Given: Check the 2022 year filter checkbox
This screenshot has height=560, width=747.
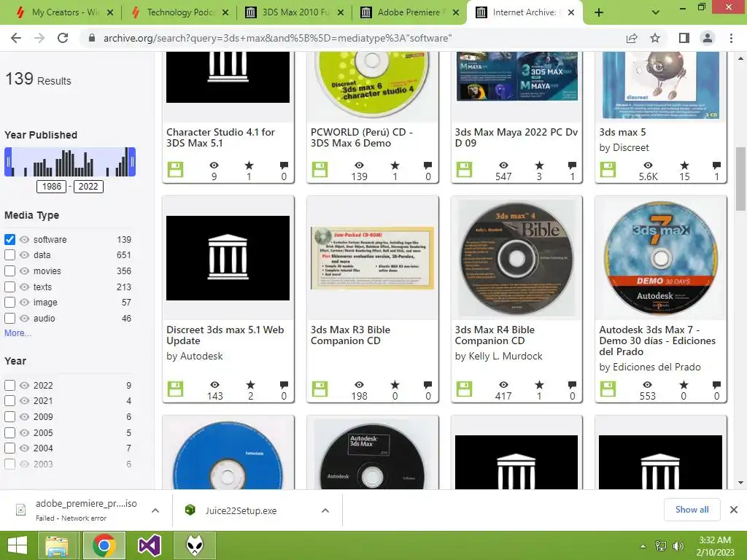Looking at the screenshot, I should [10, 385].
